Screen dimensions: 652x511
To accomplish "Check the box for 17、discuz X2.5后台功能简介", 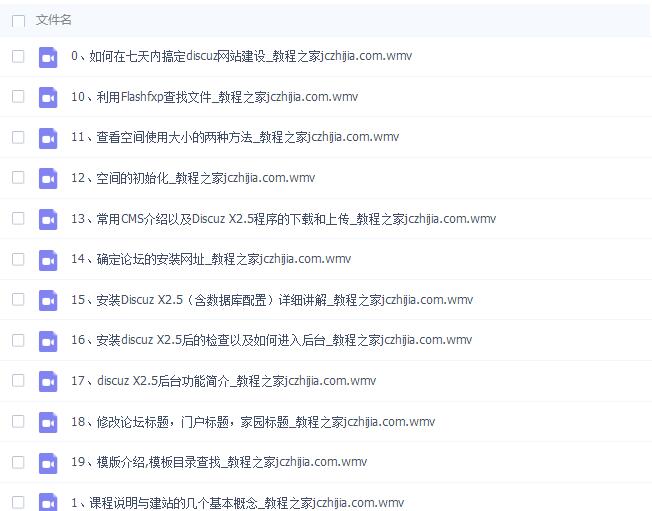I will pos(18,380).
